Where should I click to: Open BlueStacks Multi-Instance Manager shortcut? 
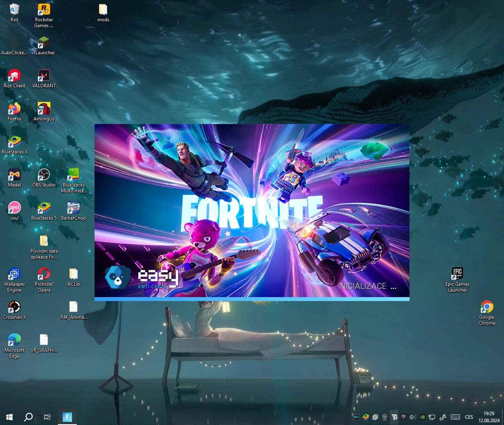[x=74, y=181]
